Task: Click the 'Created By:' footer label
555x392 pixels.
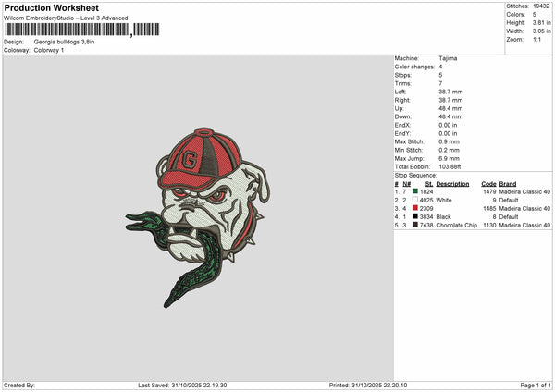Action: pyautogui.click(x=19, y=386)
